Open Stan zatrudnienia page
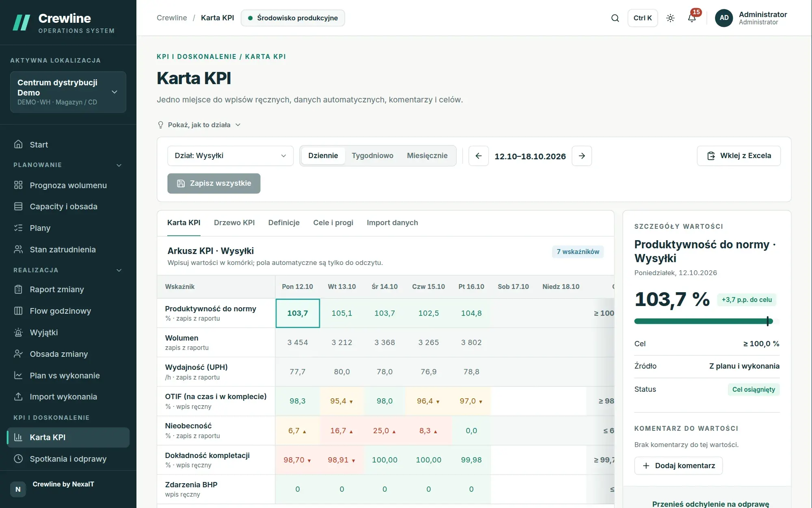Image resolution: width=812 pixels, height=508 pixels. 68,250
